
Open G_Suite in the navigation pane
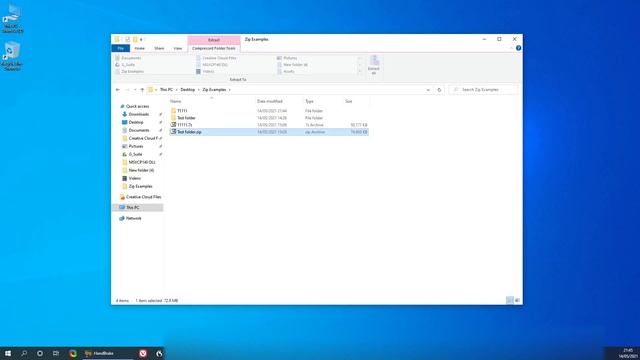pyautogui.click(x=132, y=154)
